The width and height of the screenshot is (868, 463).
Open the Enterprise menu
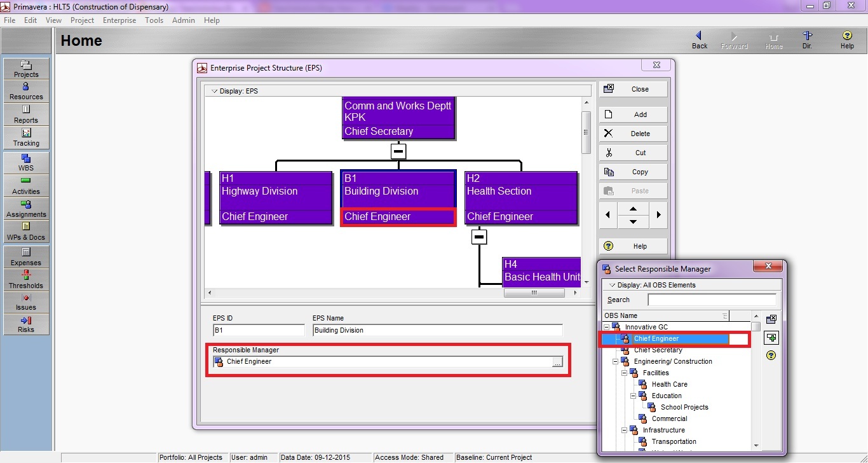[x=119, y=20]
